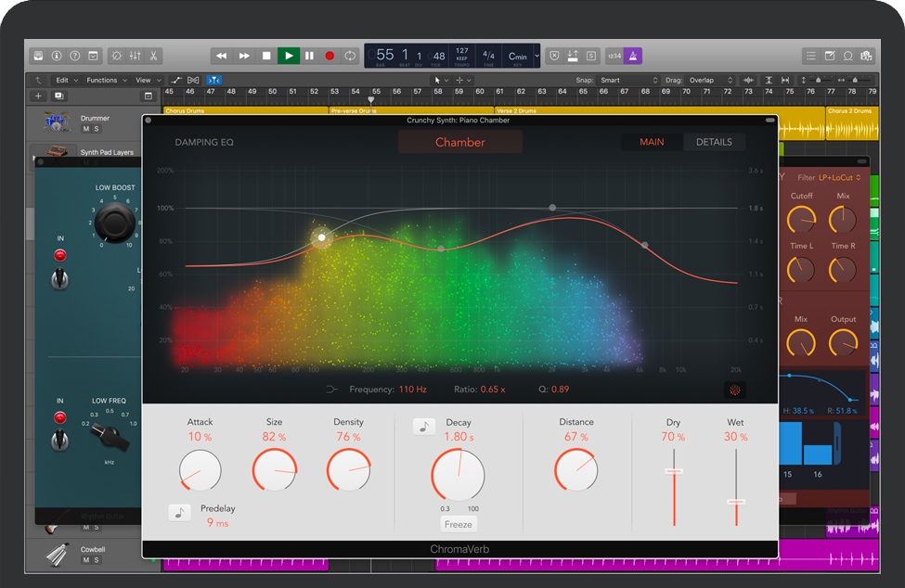Toggle Decay note sync button

(x=424, y=427)
